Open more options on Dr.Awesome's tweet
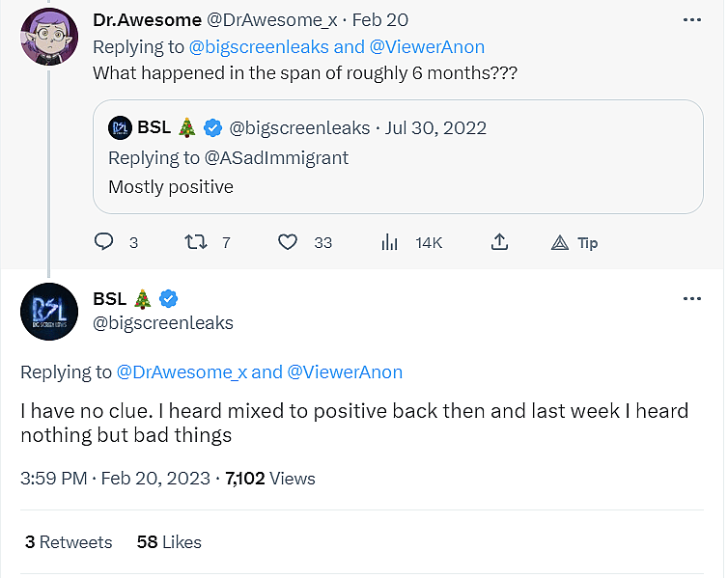Viewport: 728px width, 578px height. (x=691, y=19)
